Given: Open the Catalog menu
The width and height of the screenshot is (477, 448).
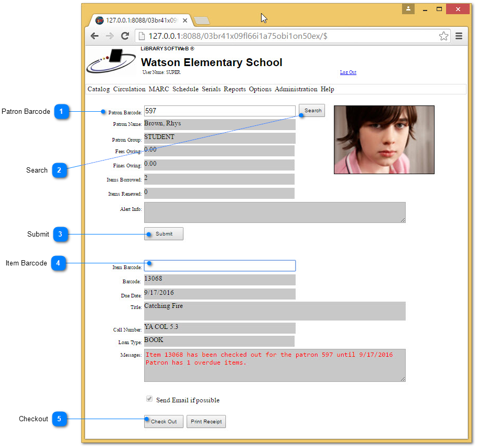Looking at the screenshot, I should click(99, 89).
